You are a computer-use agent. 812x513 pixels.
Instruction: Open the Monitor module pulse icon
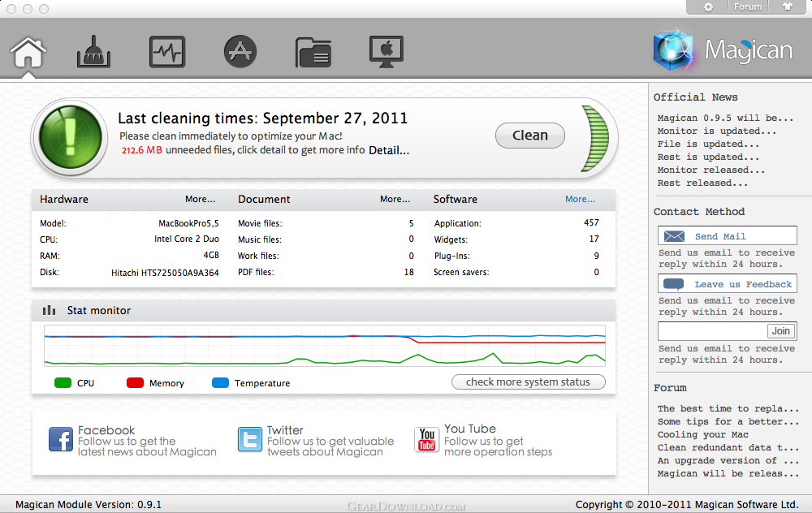click(x=167, y=52)
